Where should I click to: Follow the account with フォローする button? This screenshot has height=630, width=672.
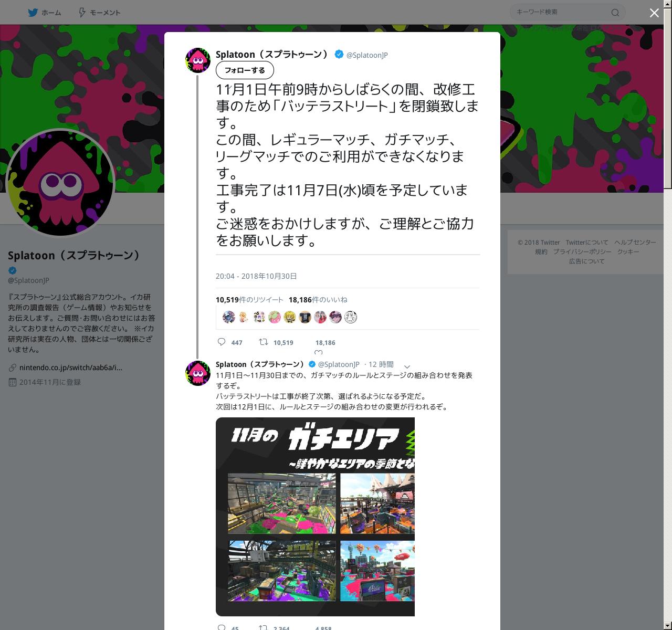point(245,70)
